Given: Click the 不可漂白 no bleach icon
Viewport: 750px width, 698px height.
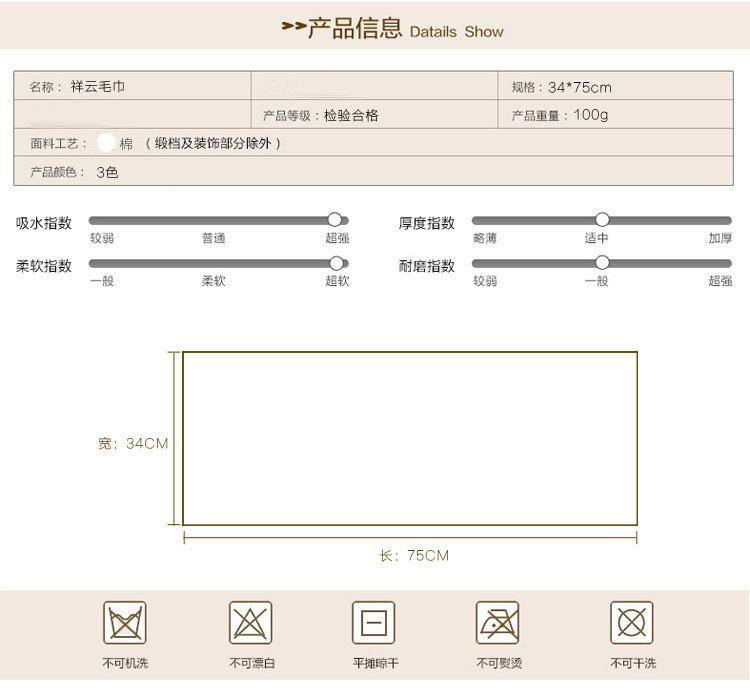Looking at the screenshot, I should (x=250, y=622).
